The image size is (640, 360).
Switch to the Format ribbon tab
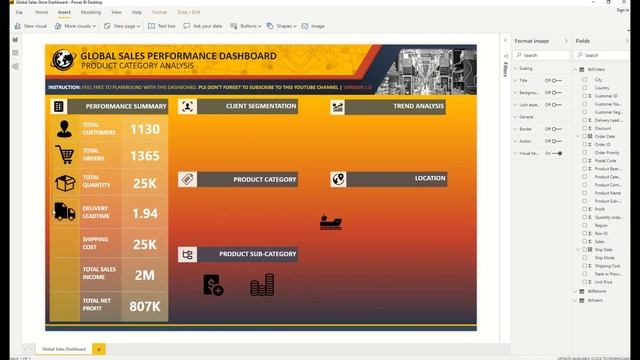coord(159,12)
